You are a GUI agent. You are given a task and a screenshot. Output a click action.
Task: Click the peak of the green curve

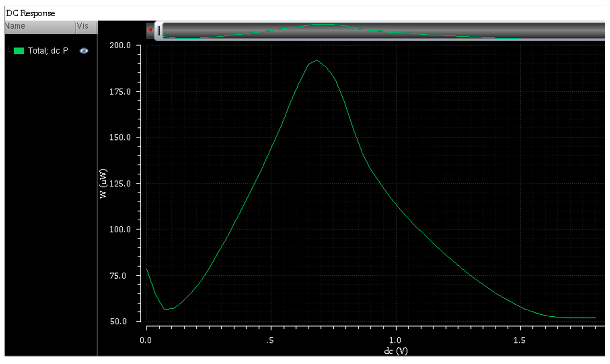coord(317,60)
